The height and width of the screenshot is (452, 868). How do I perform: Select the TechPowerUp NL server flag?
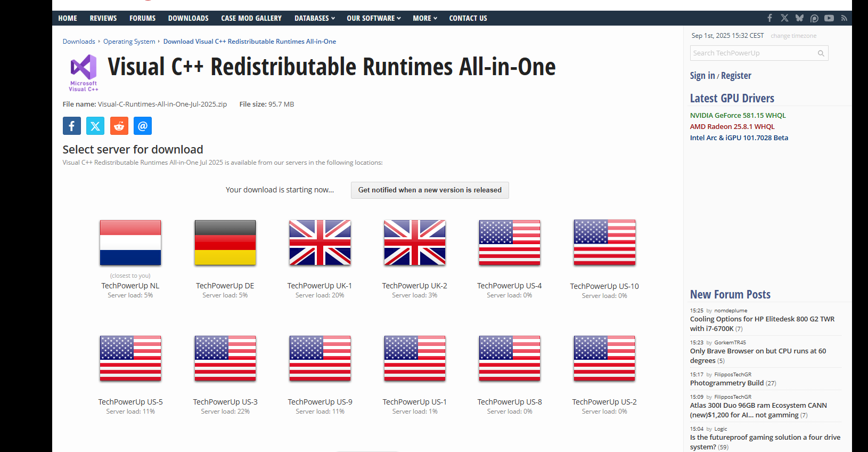click(x=130, y=243)
